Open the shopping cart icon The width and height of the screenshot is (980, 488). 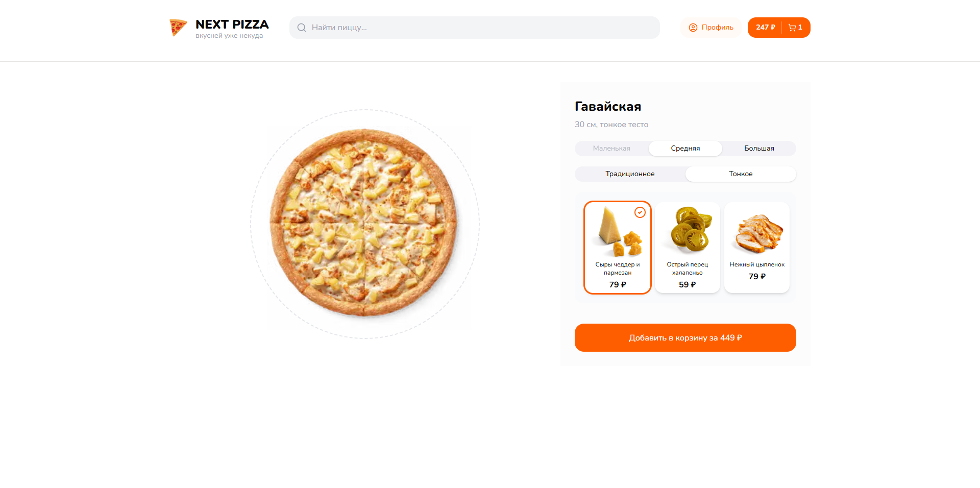tap(792, 27)
